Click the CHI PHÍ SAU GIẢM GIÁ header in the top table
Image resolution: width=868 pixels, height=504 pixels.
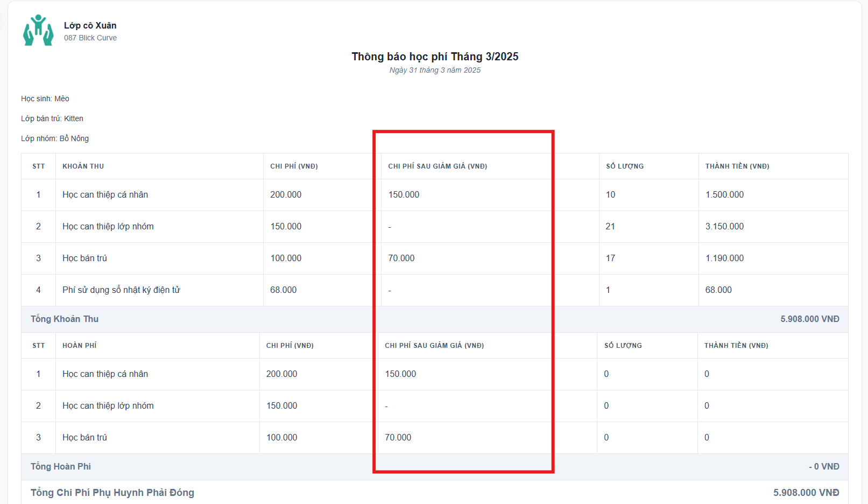[x=437, y=166]
